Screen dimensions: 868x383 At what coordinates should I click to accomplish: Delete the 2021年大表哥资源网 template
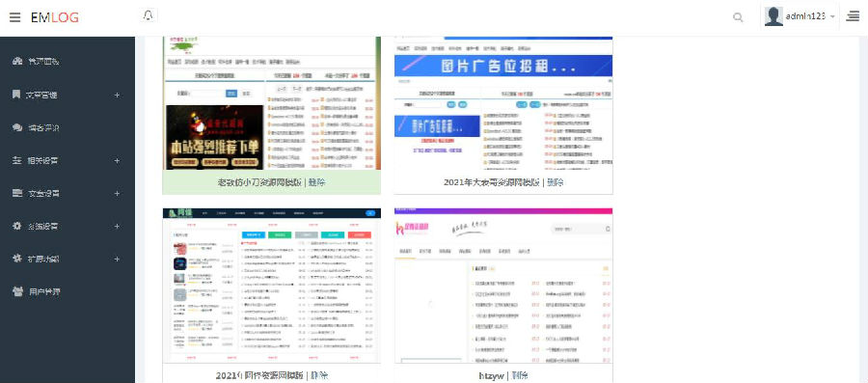556,182
